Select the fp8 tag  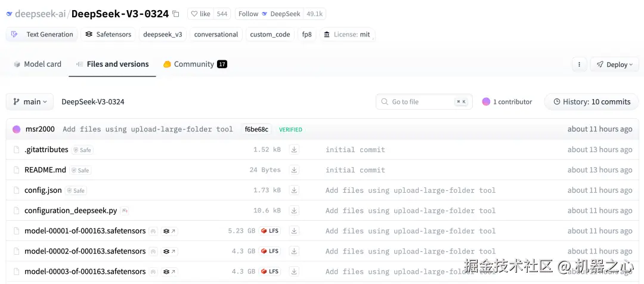[307, 35]
